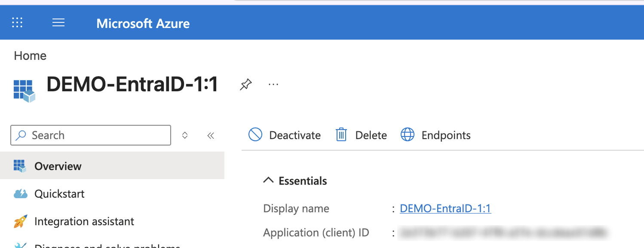Click the app registration icon beside title
Viewport: 644px width, 248px height.
(24, 90)
